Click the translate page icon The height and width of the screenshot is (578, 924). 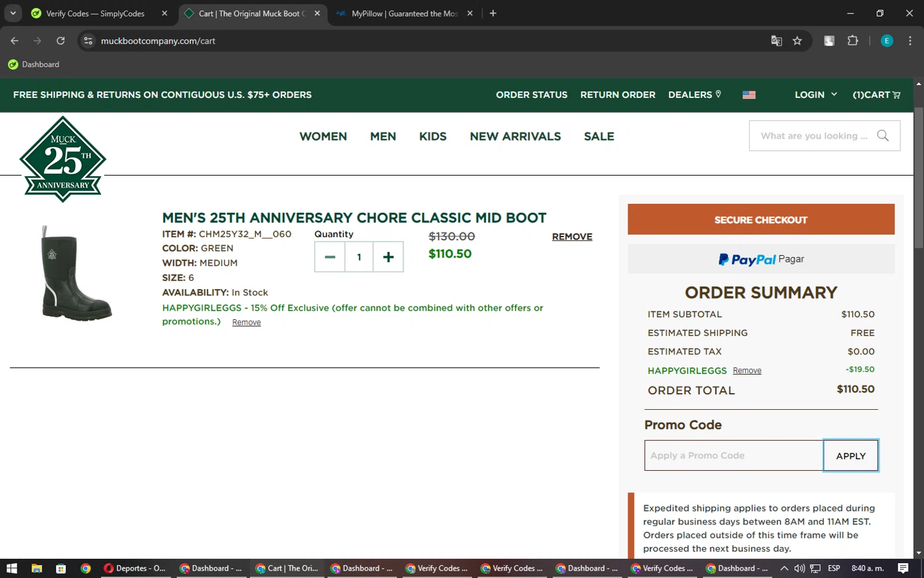tap(776, 41)
